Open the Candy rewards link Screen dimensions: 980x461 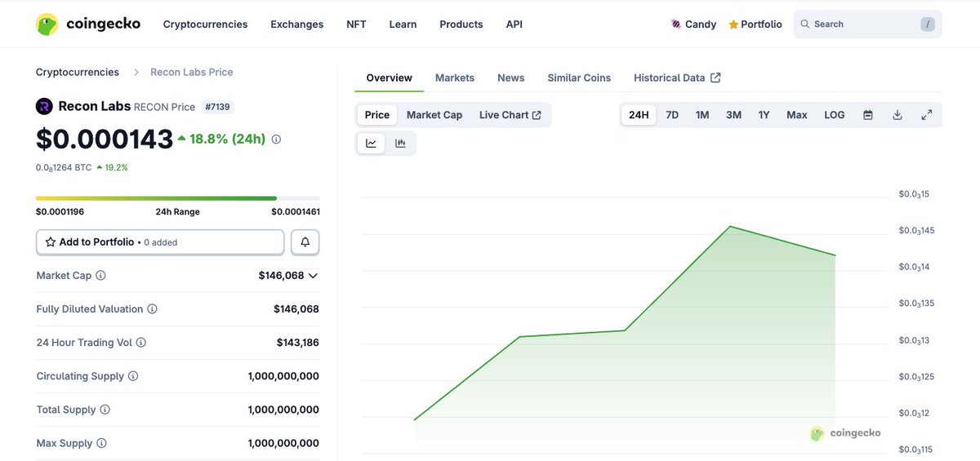coord(693,24)
